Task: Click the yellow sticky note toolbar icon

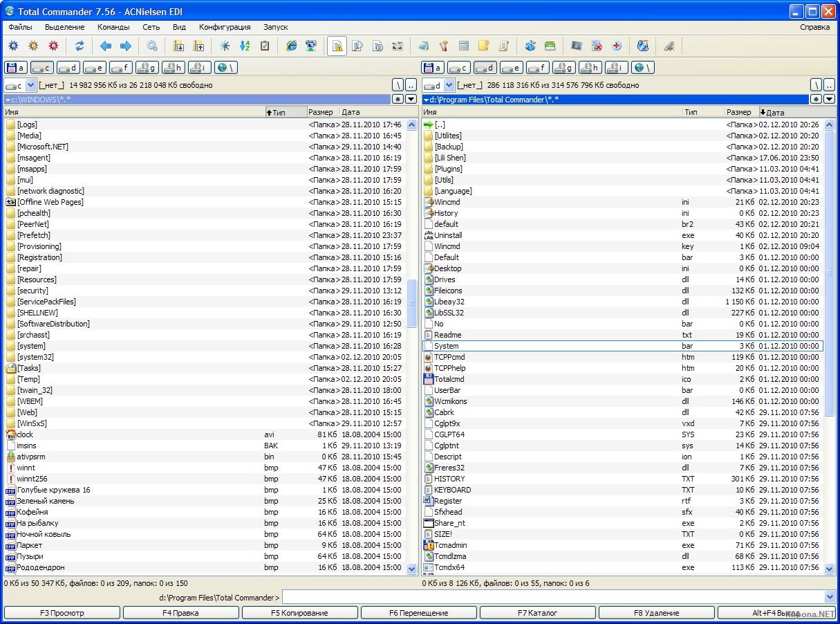Action: [x=484, y=46]
